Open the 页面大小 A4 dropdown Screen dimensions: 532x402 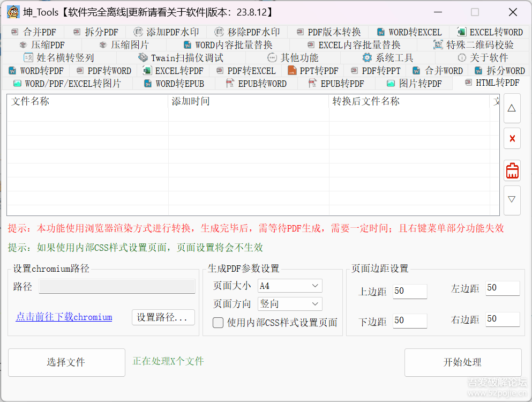pos(290,286)
